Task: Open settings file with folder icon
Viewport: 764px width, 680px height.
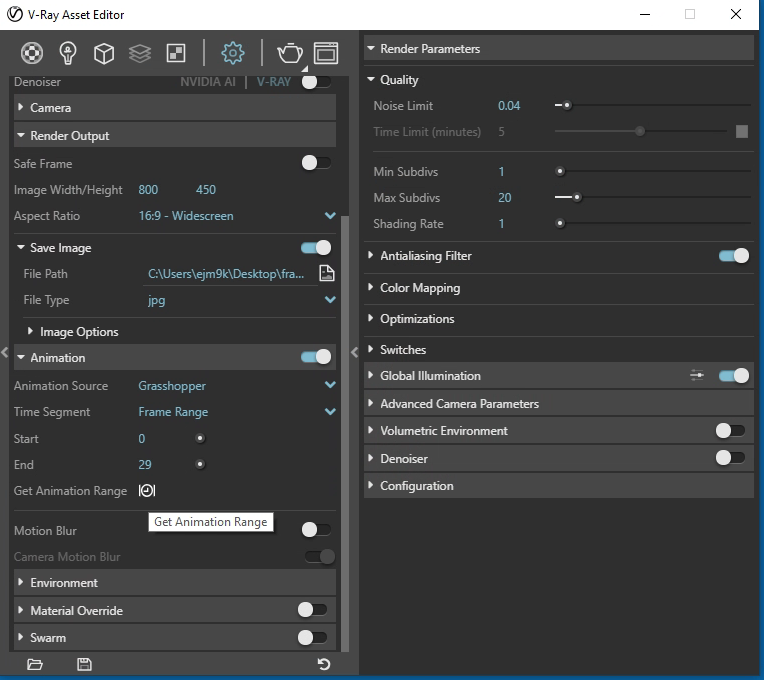Action: (35, 664)
